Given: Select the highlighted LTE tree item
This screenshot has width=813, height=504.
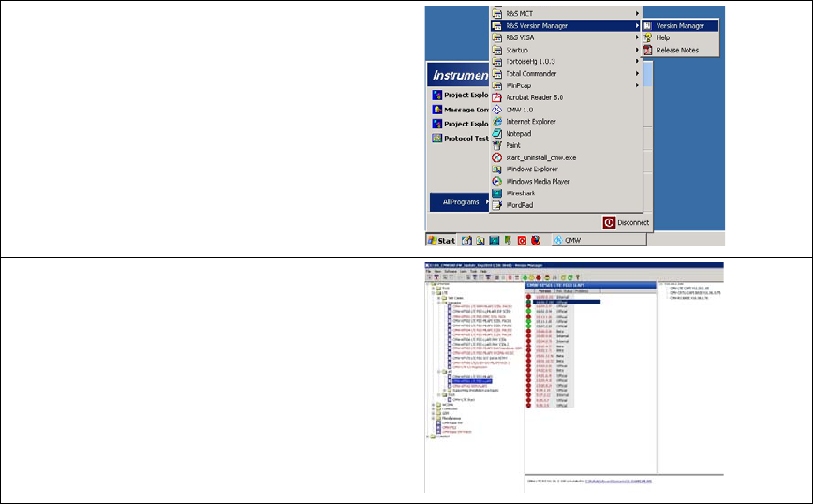Looking at the screenshot, I should click(472, 381).
